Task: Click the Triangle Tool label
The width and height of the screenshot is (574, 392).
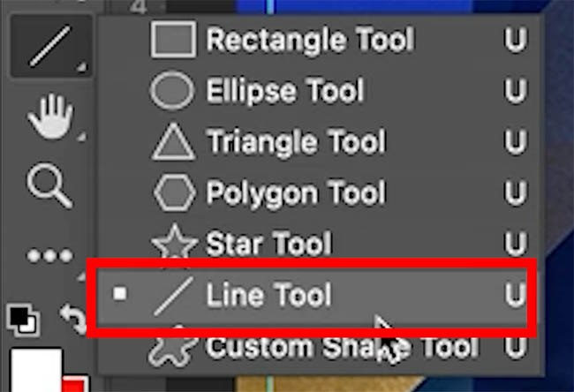Action: coord(296,141)
